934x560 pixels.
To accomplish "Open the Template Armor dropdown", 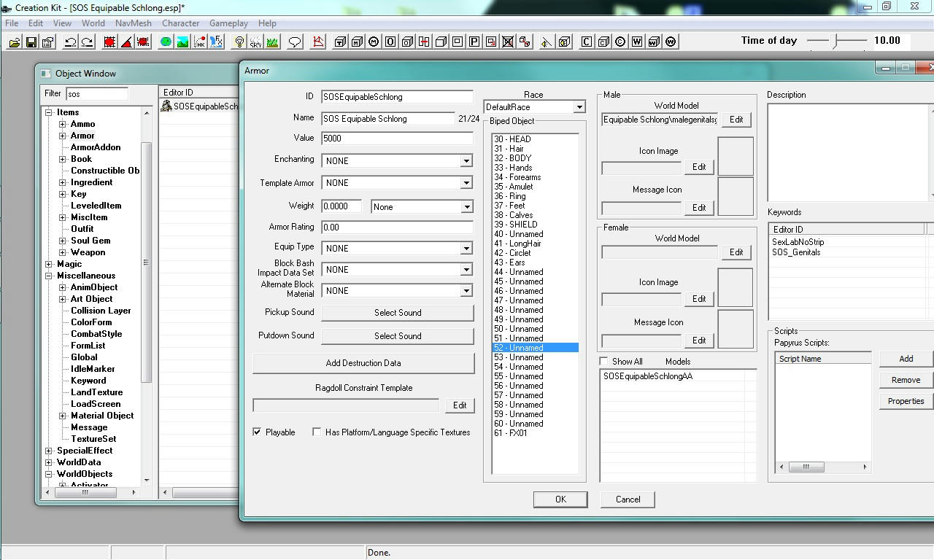I will (466, 183).
